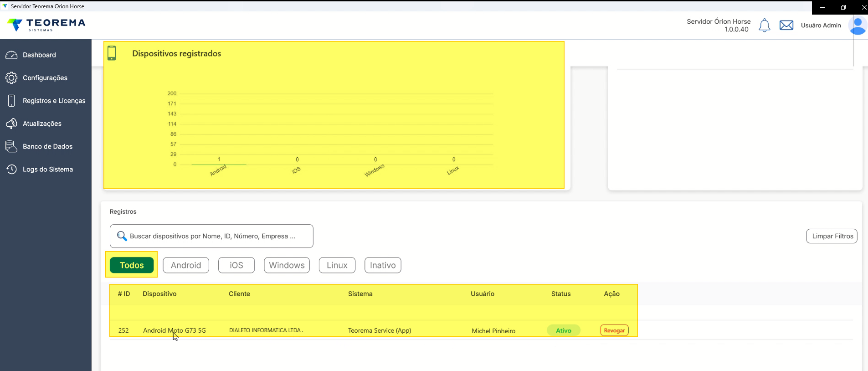Screen dimensions: 868x371
Task: Click the Android bar in the chart
Action: (219, 164)
